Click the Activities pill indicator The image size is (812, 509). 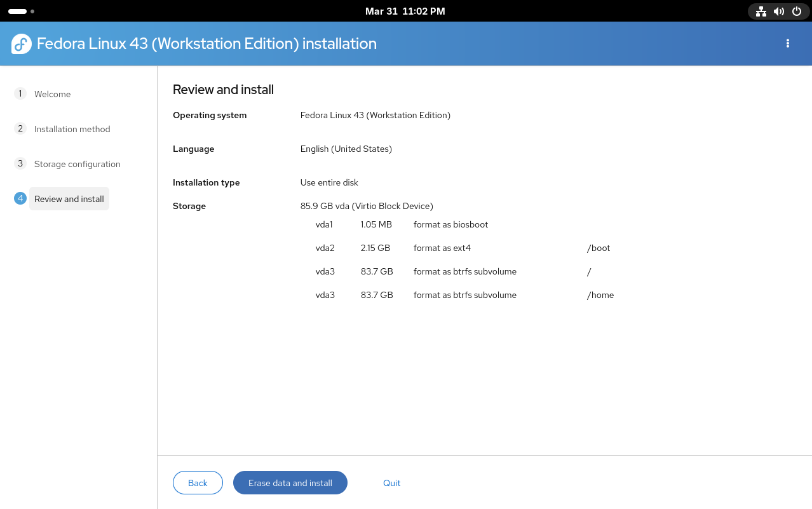point(17,11)
